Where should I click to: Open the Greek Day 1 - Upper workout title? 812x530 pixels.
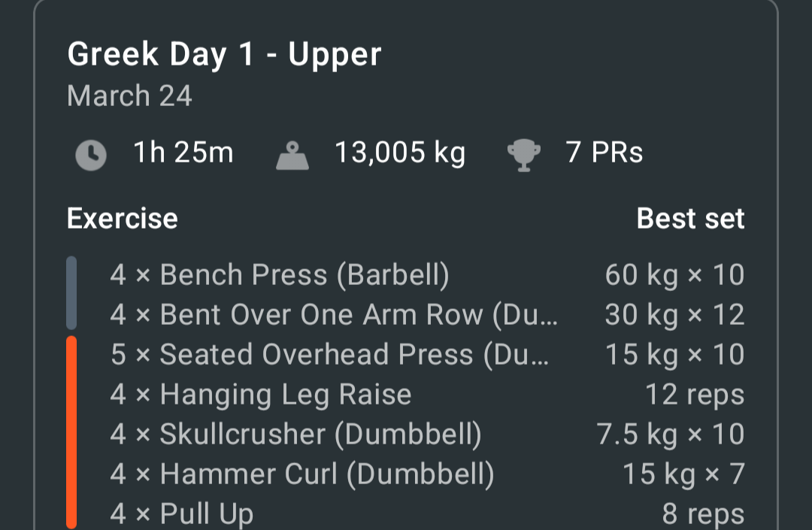[x=224, y=54]
